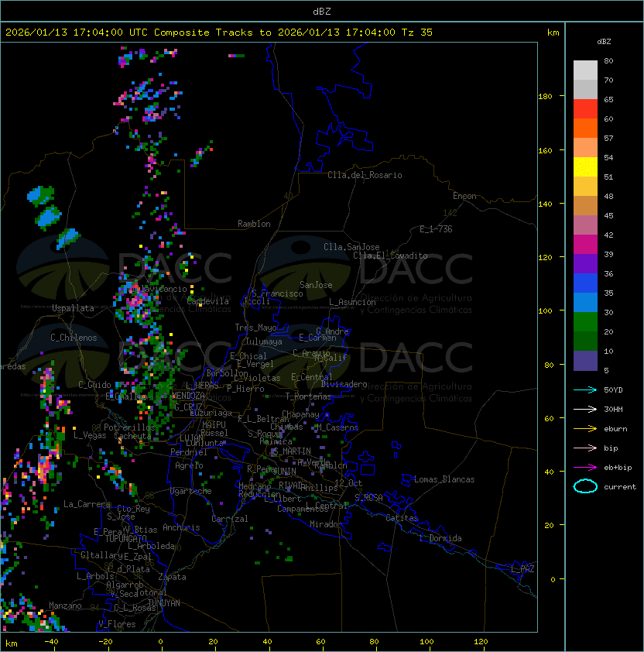Click the cyan 50YD track arrow in legend
This screenshot has width=644, height=652.
585,389
